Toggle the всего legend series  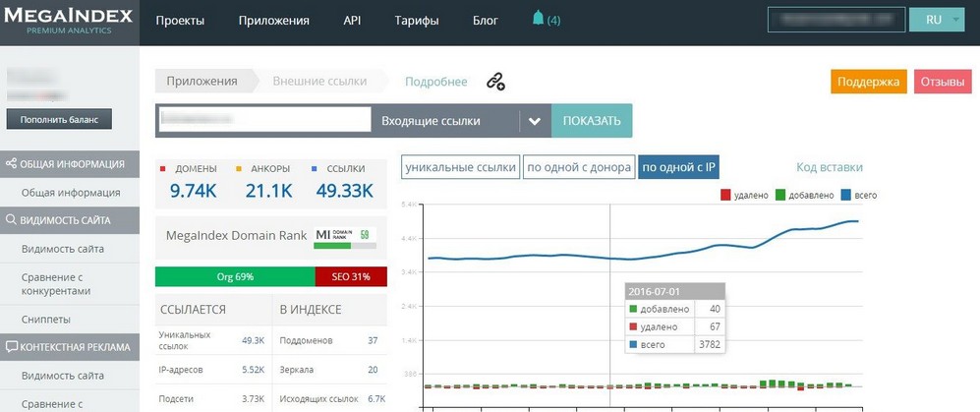[x=859, y=195]
